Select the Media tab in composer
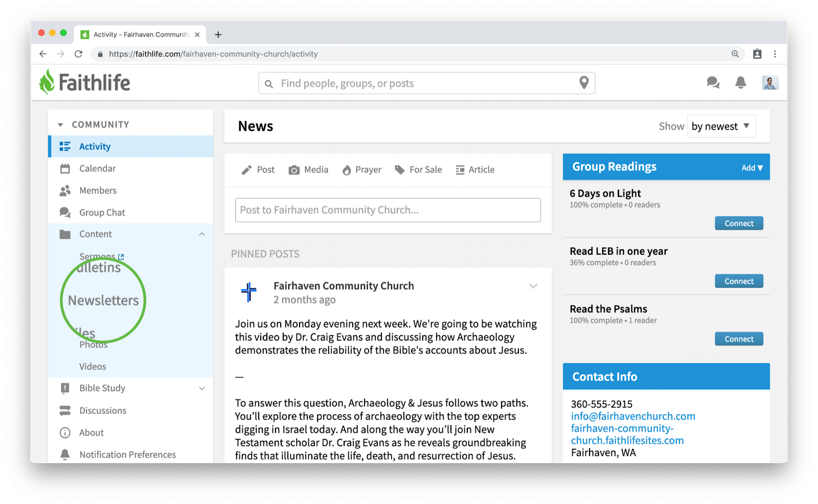The height and width of the screenshot is (504, 818). [309, 170]
